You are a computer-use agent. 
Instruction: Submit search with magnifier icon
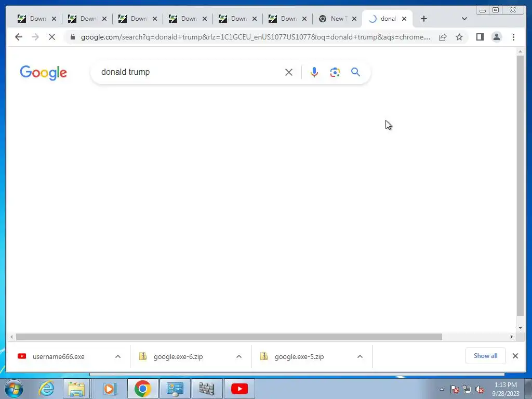[355, 72]
